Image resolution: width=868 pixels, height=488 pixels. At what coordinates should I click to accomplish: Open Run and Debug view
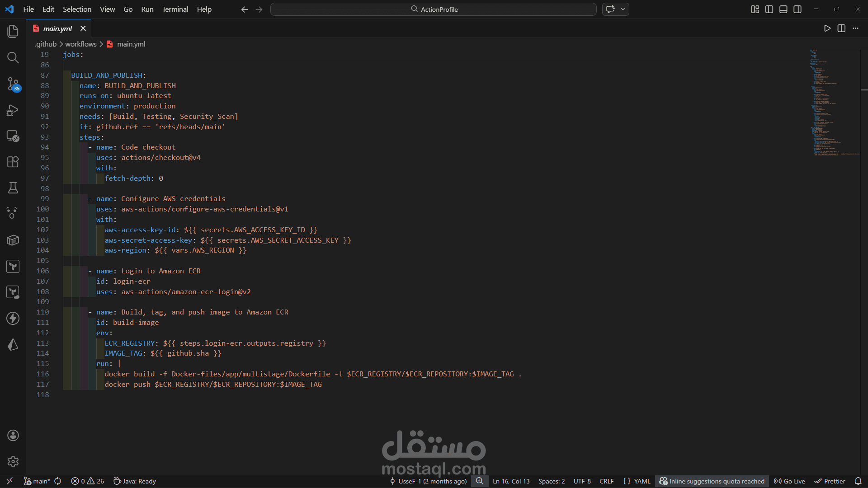pos(13,110)
